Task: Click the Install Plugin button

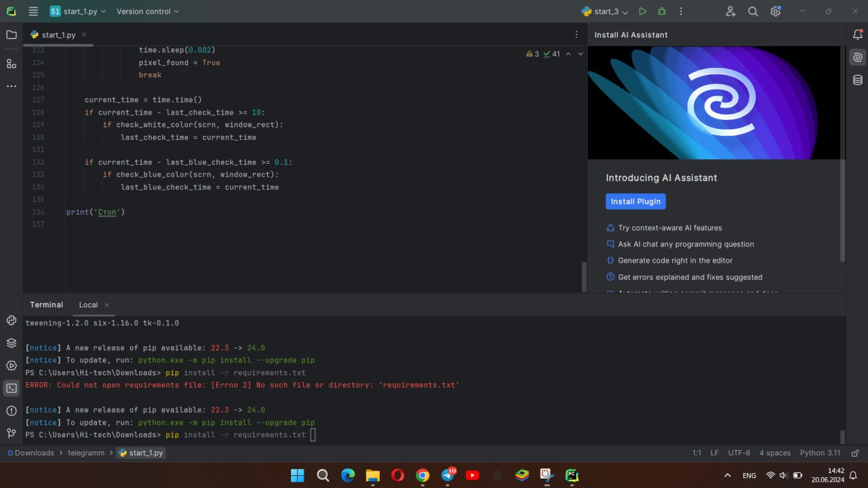Action: point(635,202)
